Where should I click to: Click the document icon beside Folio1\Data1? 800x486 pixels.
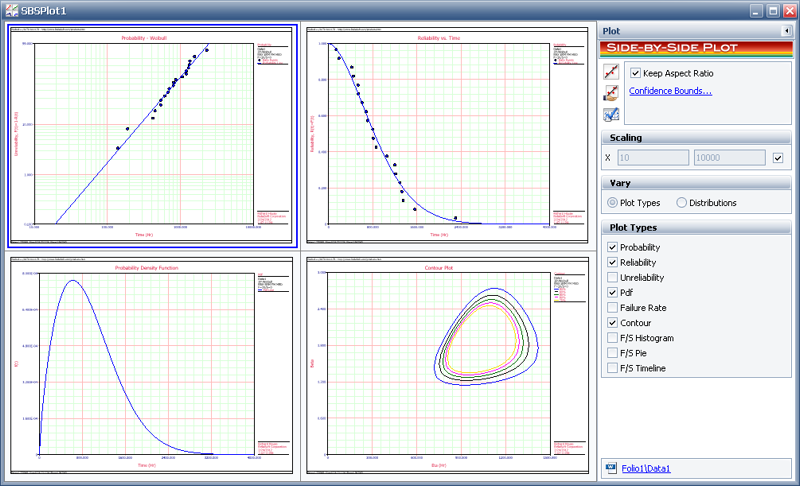(x=610, y=467)
